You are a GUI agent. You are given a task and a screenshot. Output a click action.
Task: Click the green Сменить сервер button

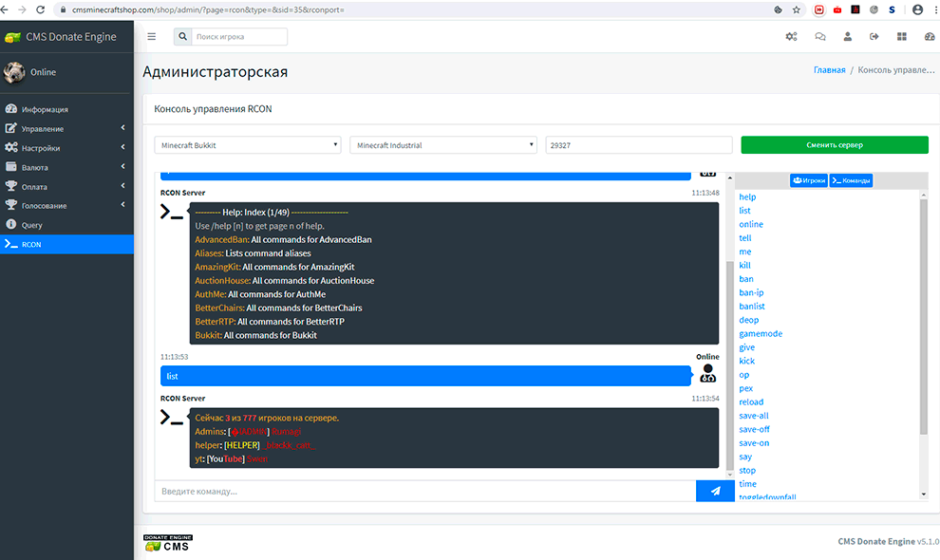click(834, 145)
